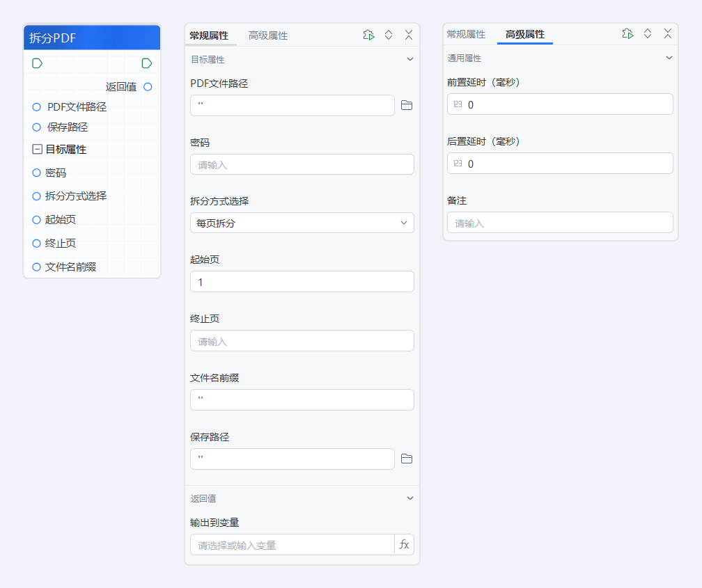Switch to the 常规属性 tab on right panel
The height and width of the screenshot is (588, 702).
(466, 33)
